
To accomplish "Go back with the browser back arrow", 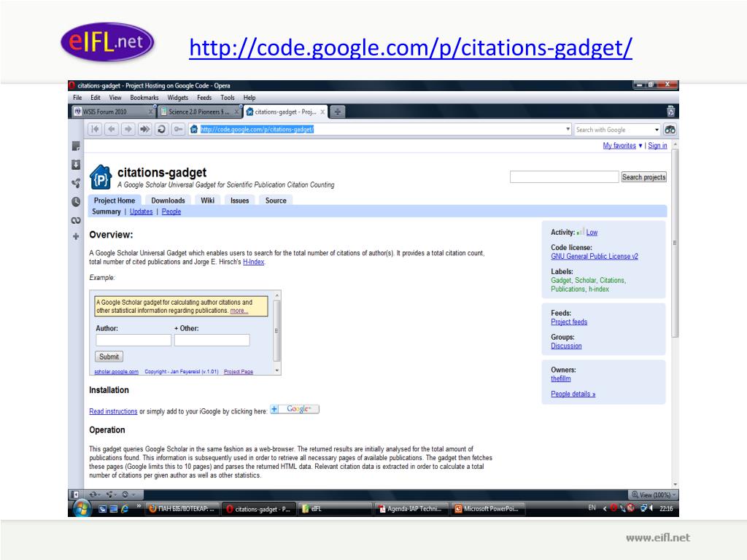I will (112, 129).
